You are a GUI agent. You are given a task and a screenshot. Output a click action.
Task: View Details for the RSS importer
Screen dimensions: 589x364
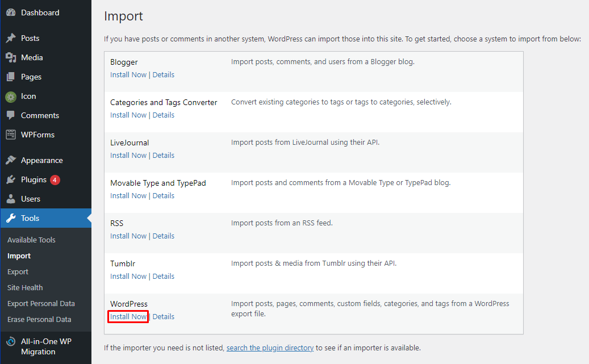click(164, 236)
